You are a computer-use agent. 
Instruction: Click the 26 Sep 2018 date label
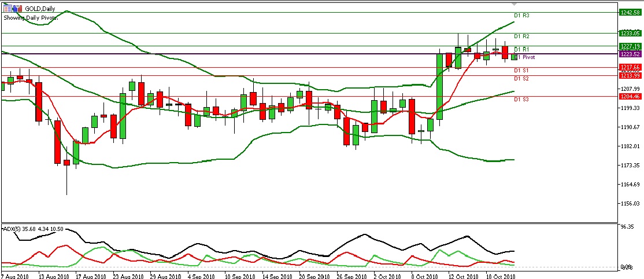(353, 277)
